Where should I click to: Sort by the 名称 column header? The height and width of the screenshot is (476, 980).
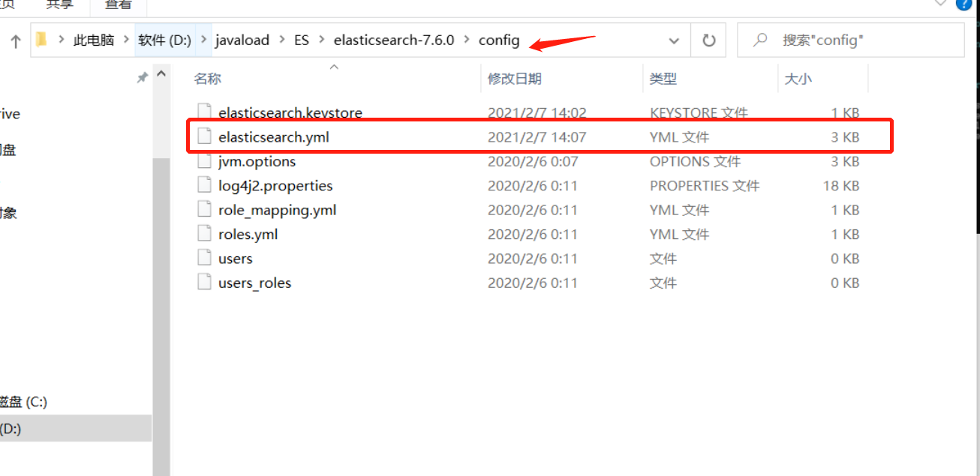(x=207, y=79)
